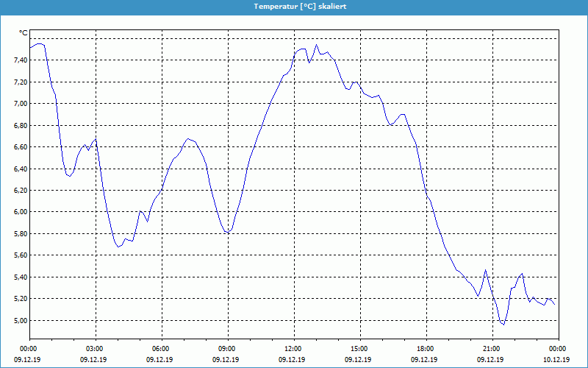Click the curve's trough at 09:00

click(x=228, y=233)
